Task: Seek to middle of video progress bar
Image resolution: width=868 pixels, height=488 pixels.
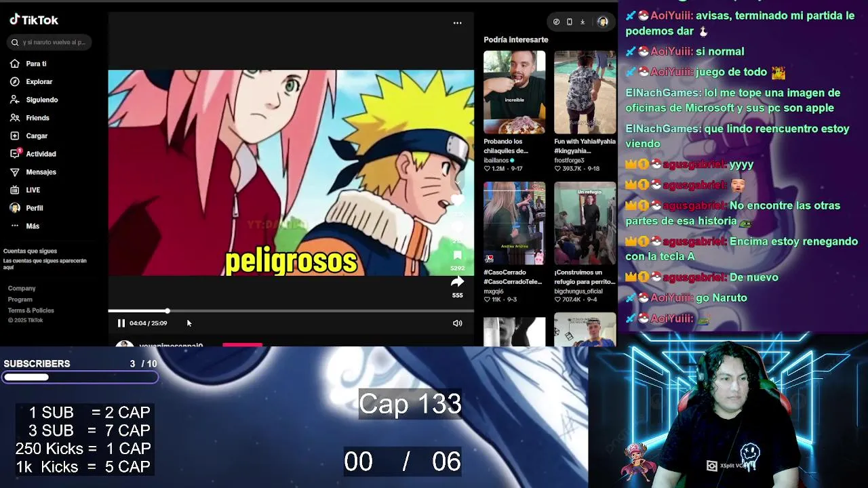Action: click(291, 311)
